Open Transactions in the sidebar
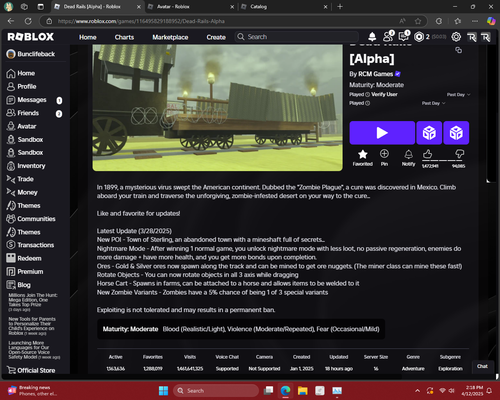This screenshot has width=500, height=400. tap(30, 245)
